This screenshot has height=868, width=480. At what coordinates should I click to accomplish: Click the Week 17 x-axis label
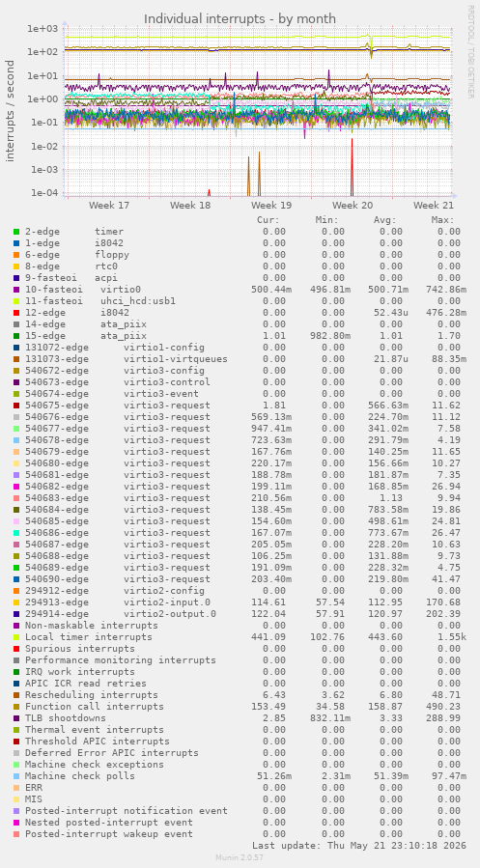pyautogui.click(x=109, y=206)
